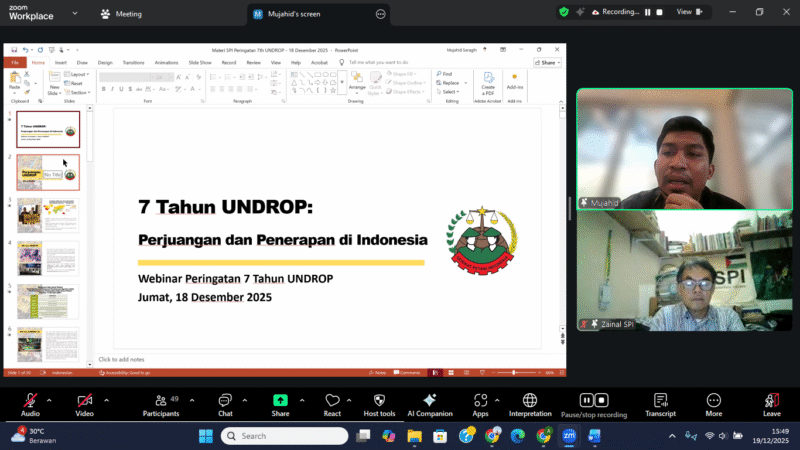Pause the meeting recording in toolbar
The height and width of the screenshot is (450, 800).
point(587,399)
